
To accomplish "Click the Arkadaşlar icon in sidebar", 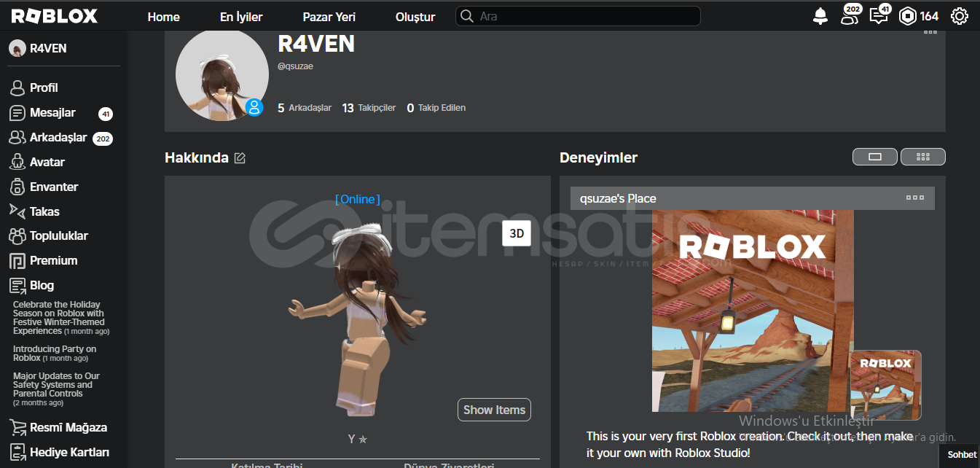I will click(x=17, y=138).
